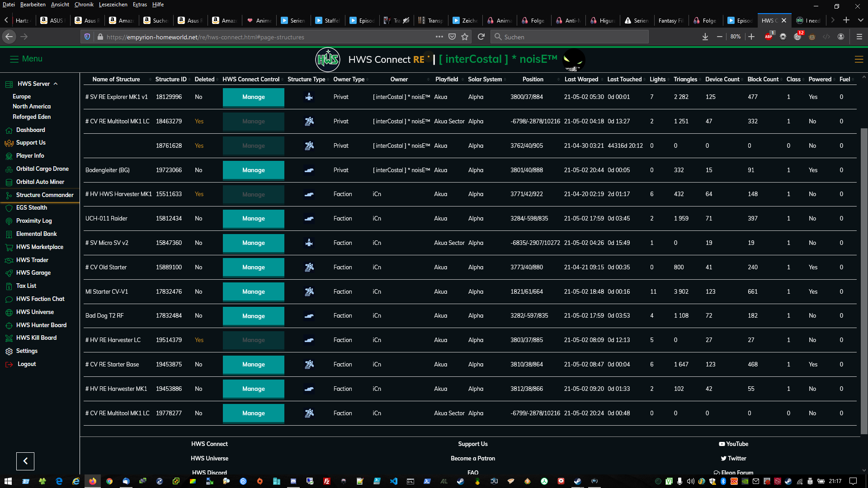Focus the Suchen search field
Image resolution: width=868 pixels, height=488 pixels.
pyautogui.click(x=570, y=37)
